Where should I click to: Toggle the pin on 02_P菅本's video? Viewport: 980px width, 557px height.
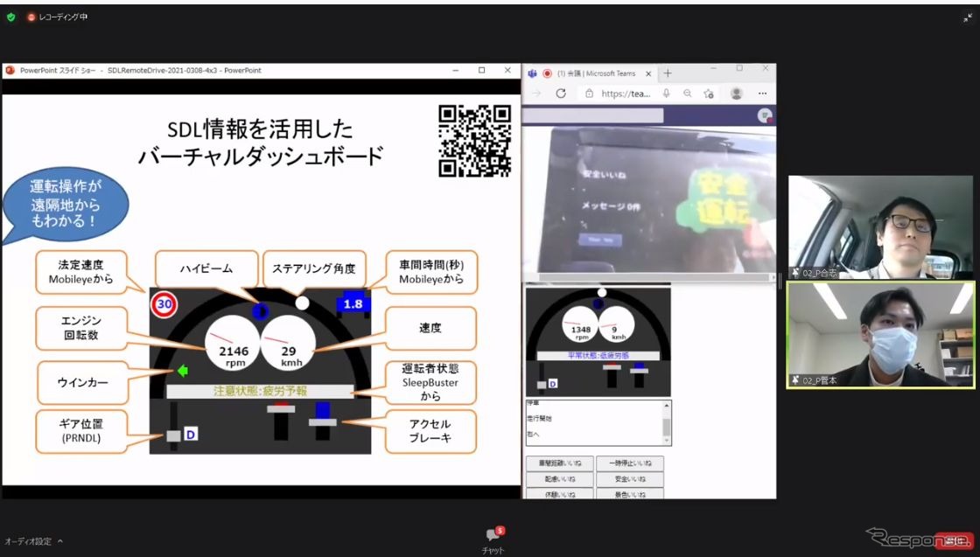[794, 379]
